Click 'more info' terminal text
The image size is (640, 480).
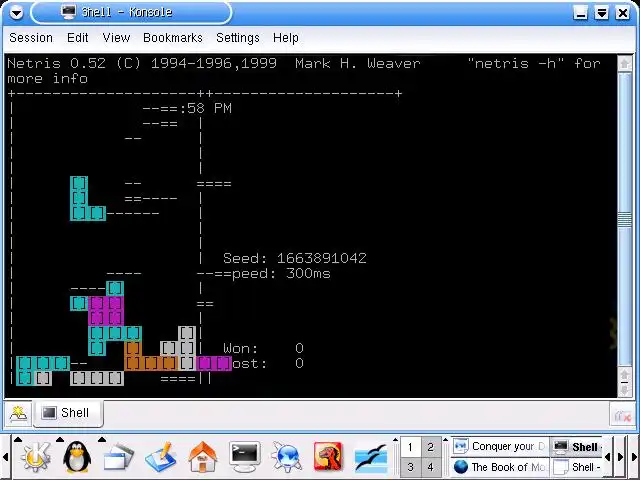pyautogui.click(x=48, y=78)
